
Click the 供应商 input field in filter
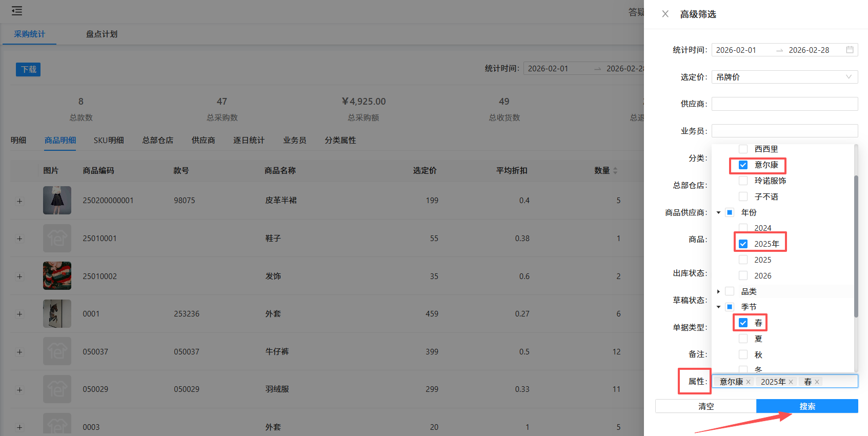click(x=784, y=104)
